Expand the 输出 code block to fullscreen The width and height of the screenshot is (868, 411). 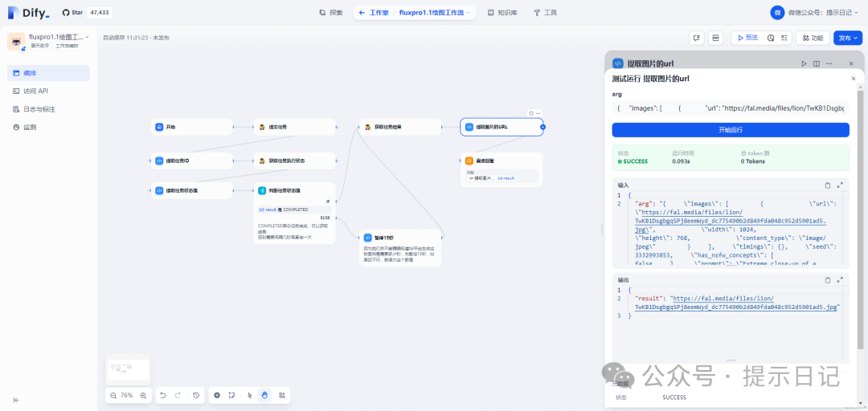coord(840,279)
